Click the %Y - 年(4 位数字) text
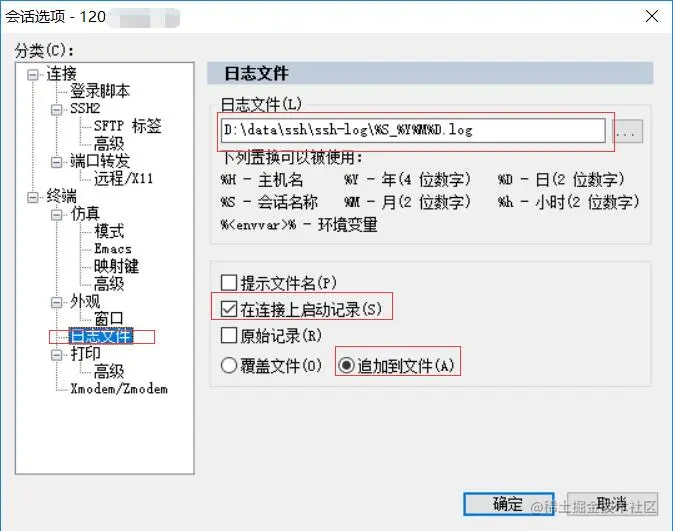The height and width of the screenshot is (531, 673). [407, 179]
